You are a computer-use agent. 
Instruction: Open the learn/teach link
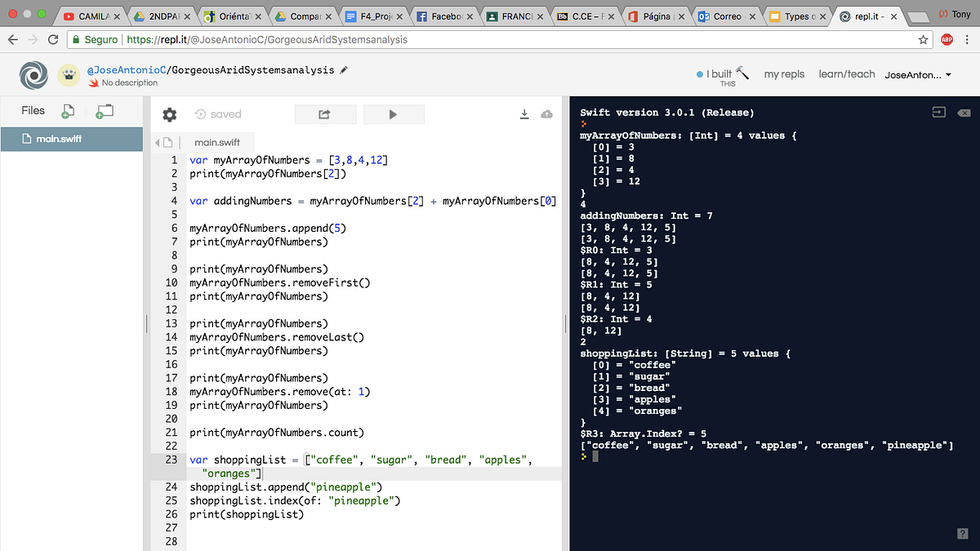tap(847, 73)
